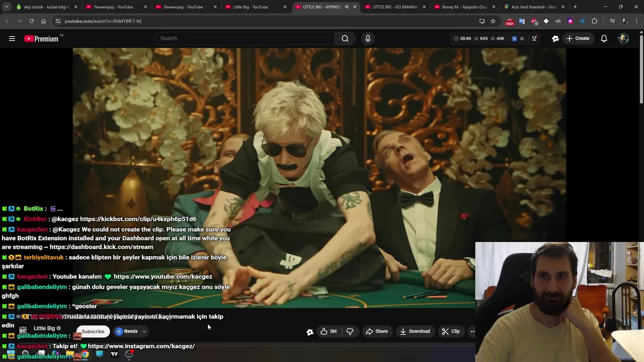The image size is (644, 362).
Task: Open Chrome media control icon
Action: click(612, 21)
